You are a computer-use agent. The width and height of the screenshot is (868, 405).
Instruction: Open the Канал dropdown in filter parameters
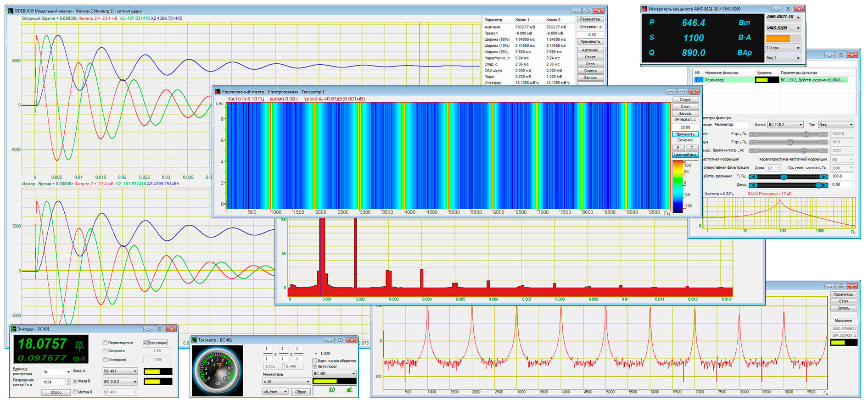coord(785,125)
